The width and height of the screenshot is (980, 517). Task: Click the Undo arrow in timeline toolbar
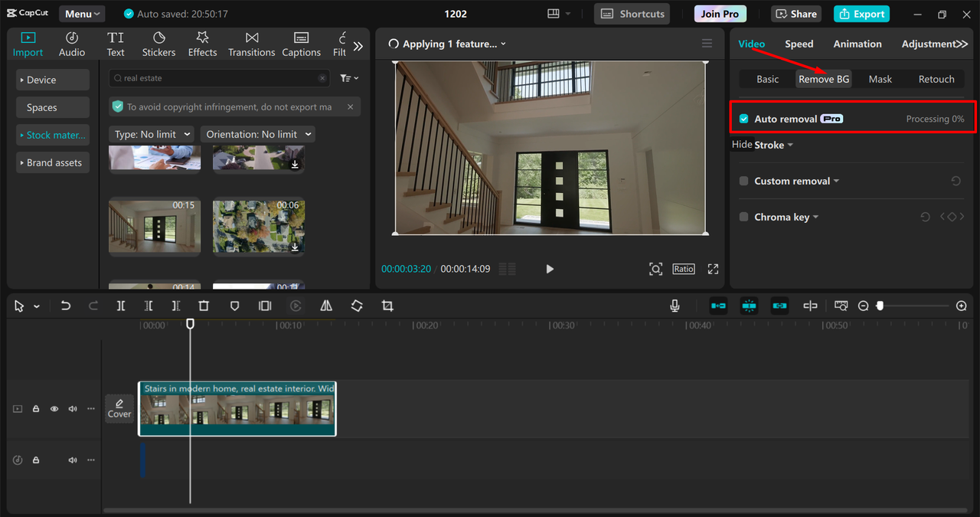pos(66,306)
